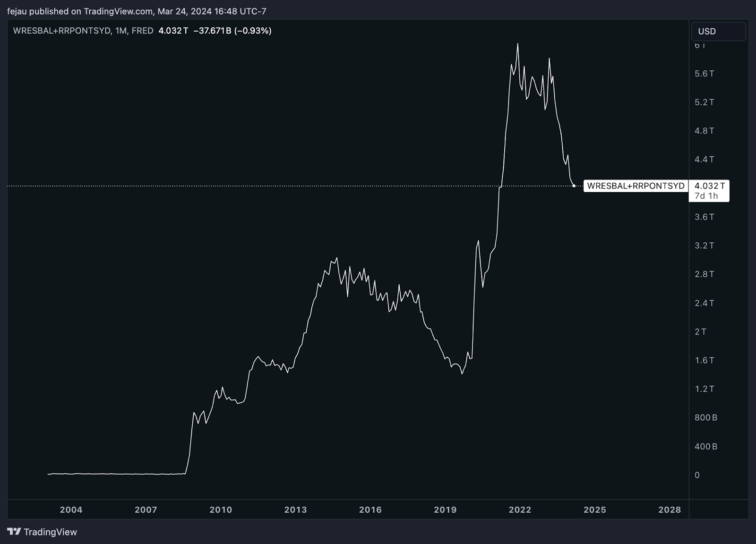The width and height of the screenshot is (756, 544).
Task: Click the 2.4 T price scale label
Action: (x=704, y=303)
